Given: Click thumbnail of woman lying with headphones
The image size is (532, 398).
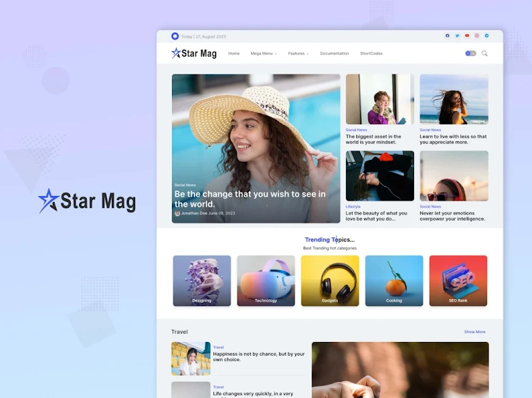Looking at the screenshot, I should pos(380,176).
